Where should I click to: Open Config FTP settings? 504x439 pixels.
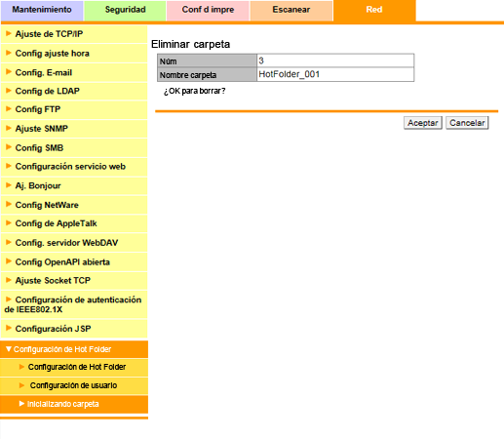coord(74,109)
